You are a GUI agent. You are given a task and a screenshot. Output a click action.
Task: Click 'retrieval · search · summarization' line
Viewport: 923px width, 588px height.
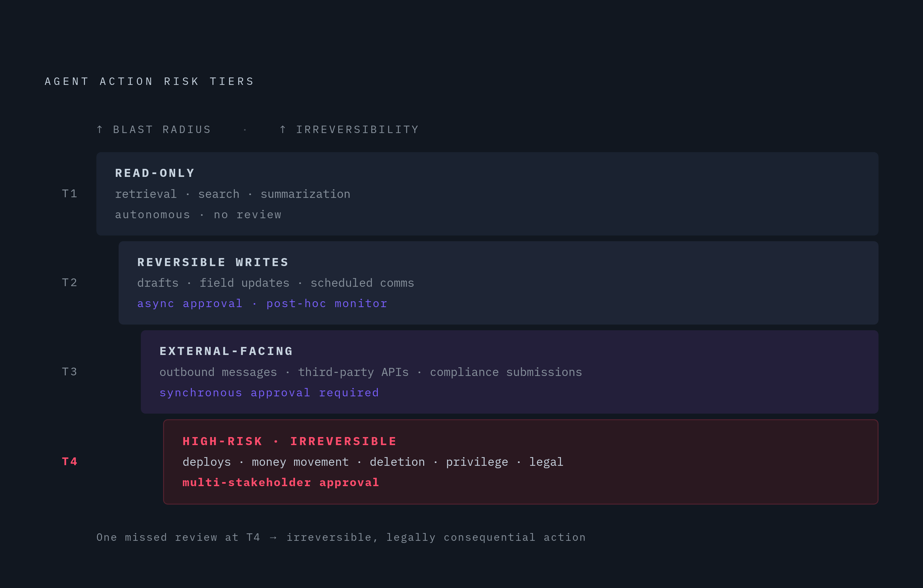tap(233, 194)
